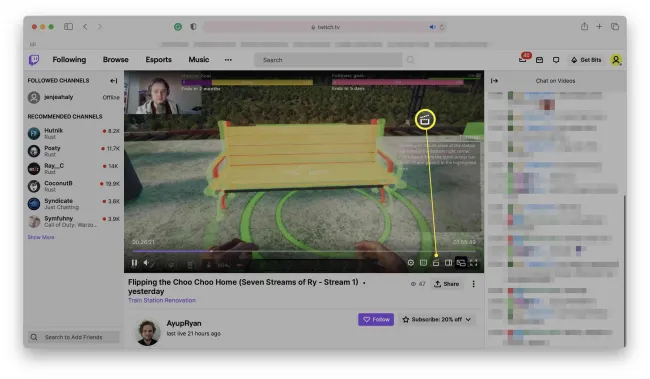Open the jenjeahaly followed channel
Image resolution: width=650 pixels, height=379 pixels.
73,97
